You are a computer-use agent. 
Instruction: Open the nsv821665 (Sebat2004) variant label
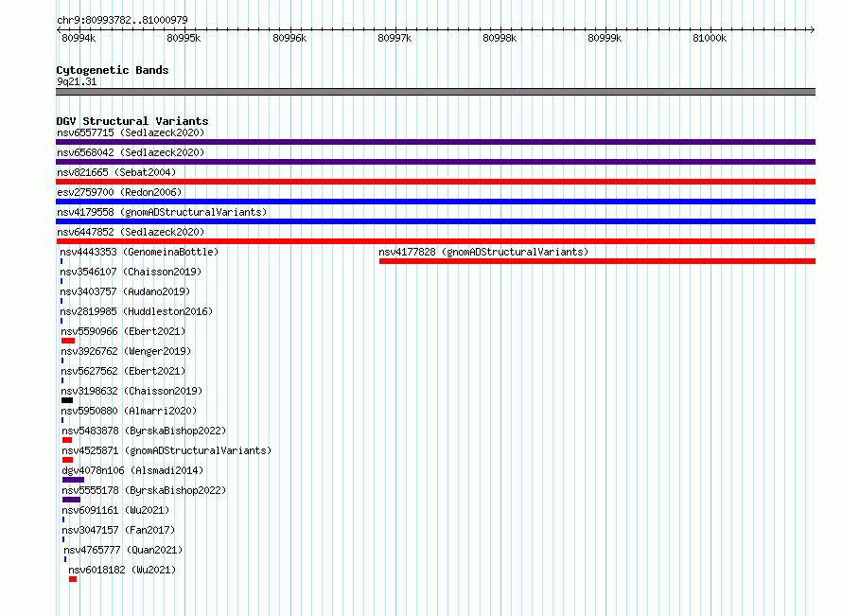tap(116, 172)
